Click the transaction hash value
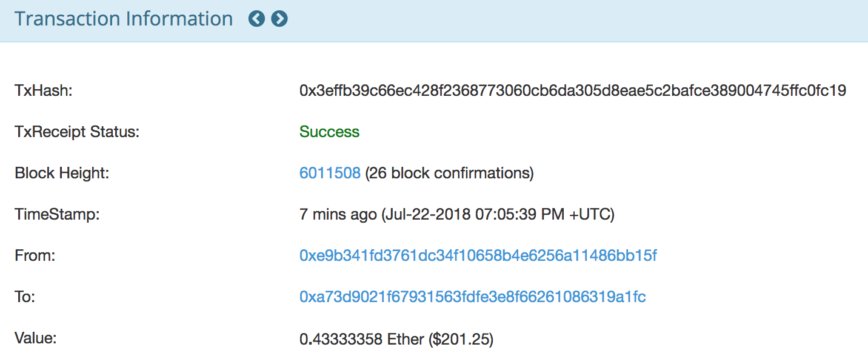Image resolution: width=868 pixels, height=364 pixels. (x=573, y=91)
